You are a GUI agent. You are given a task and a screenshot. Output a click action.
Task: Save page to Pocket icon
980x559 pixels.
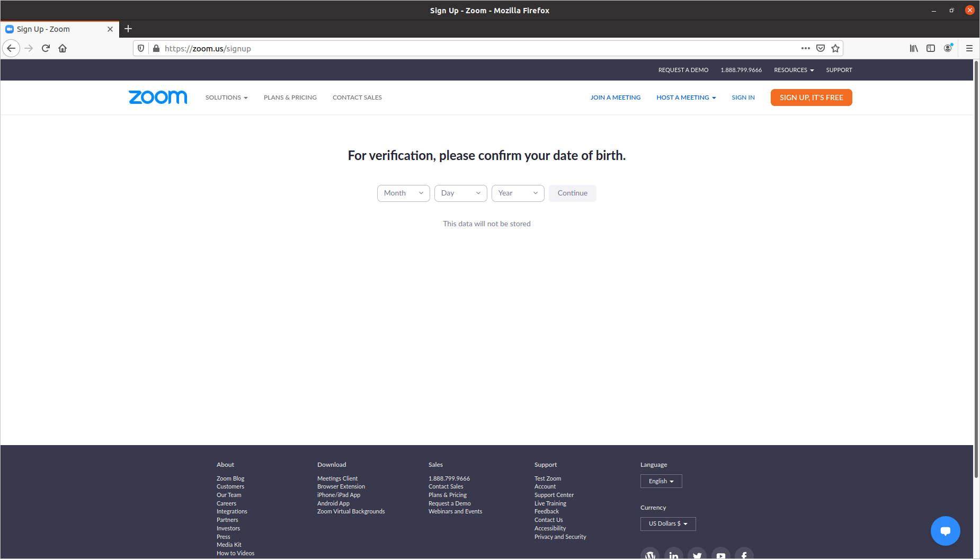point(821,48)
